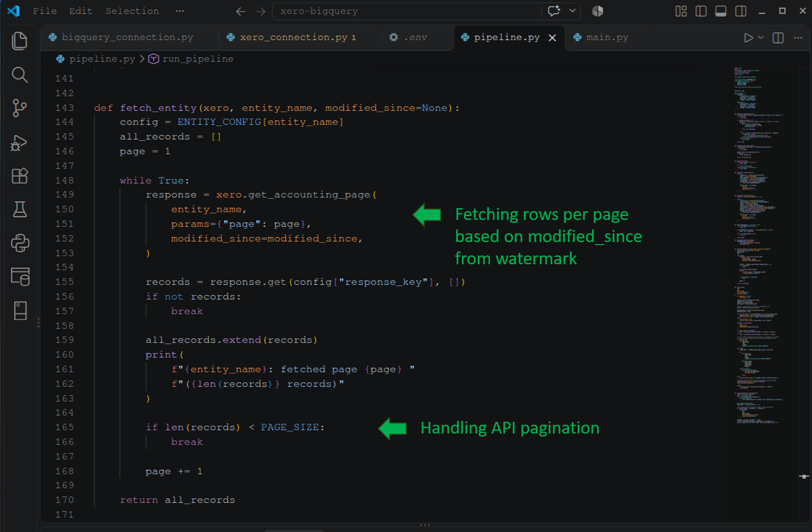Click the fetch_entity function name on line 143
Viewport: 812px width, 532px height.
point(158,108)
